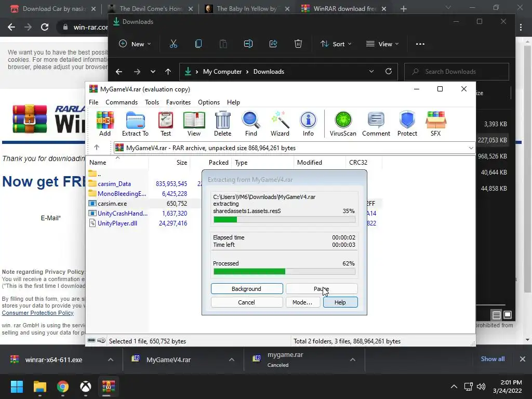This screenshot has width=532, height=399.
Task: Open Xbox app from taskbar
Action: click(x=86, y=387)
